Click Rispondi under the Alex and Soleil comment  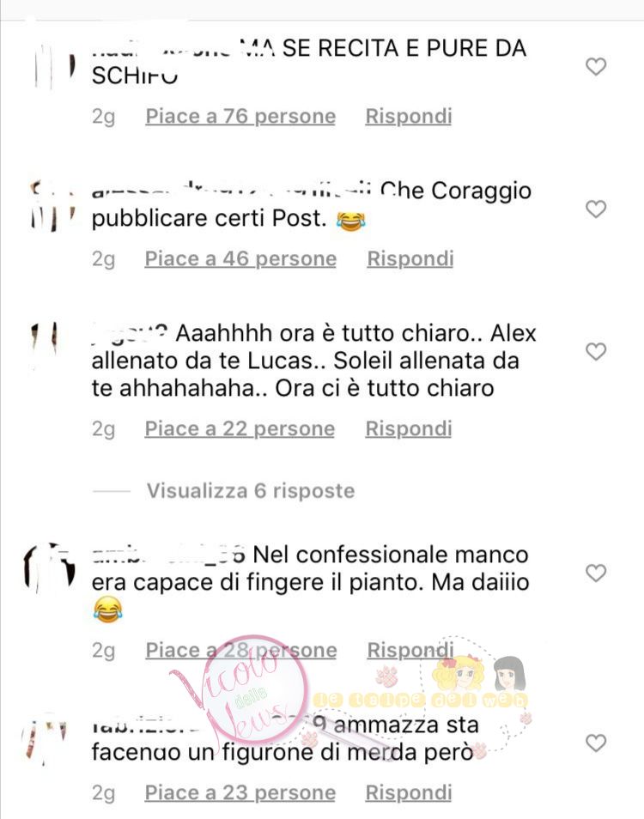409,429
